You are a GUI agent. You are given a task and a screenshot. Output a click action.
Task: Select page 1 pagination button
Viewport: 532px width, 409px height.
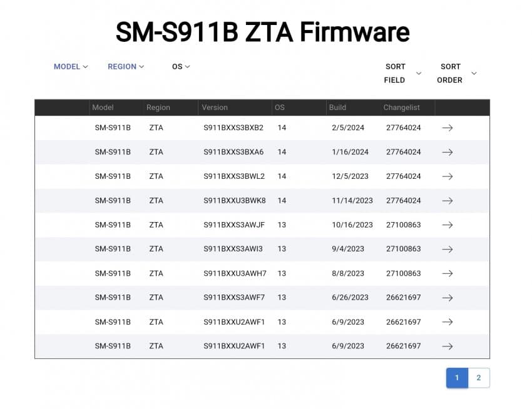457,378
